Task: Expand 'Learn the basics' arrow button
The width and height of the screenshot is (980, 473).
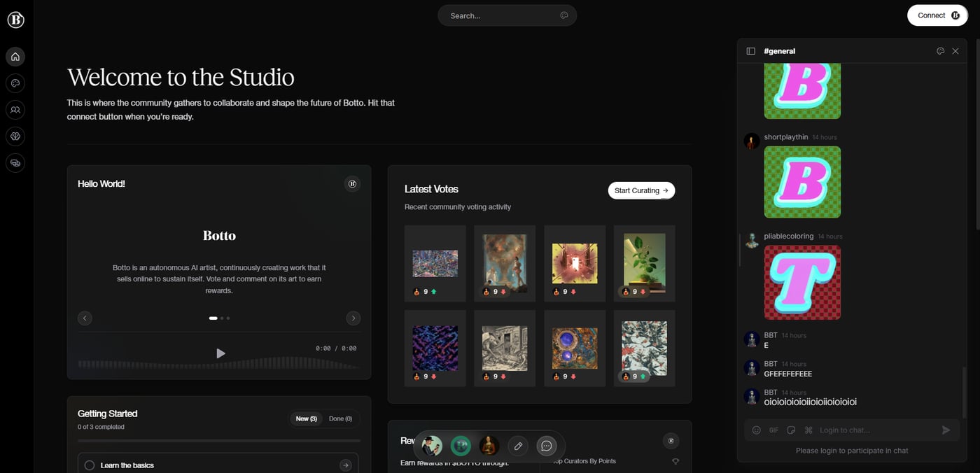Action: pos(345,465)
